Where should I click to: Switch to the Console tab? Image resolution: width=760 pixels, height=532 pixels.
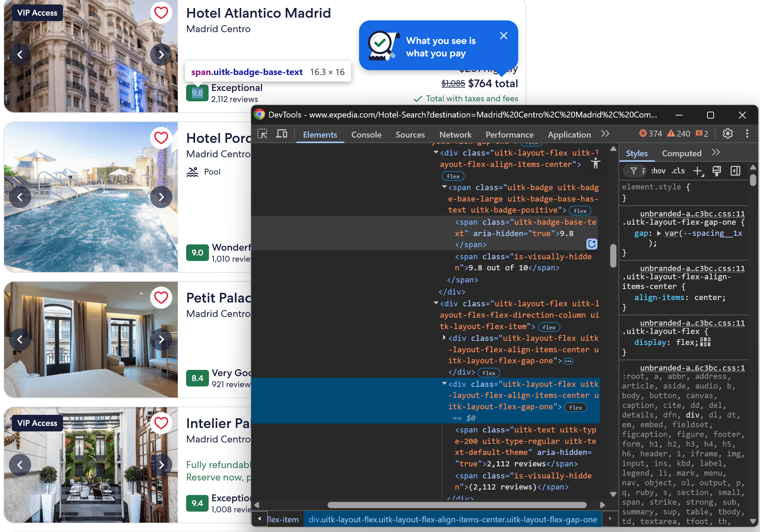(x=366, y=135)
